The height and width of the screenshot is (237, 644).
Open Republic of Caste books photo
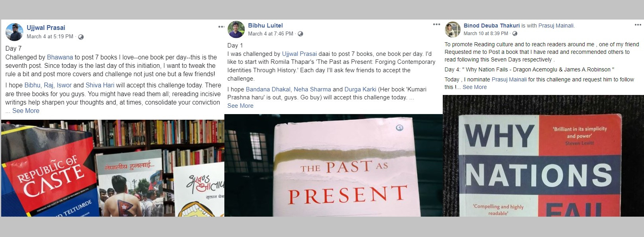click(x=113, y=168)
